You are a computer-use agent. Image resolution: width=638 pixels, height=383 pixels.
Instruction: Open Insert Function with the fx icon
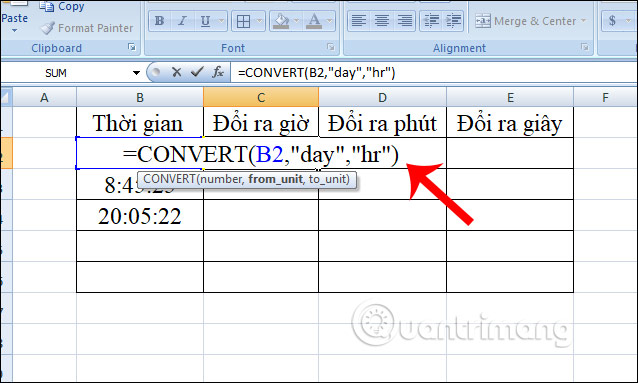click(218, 72)
